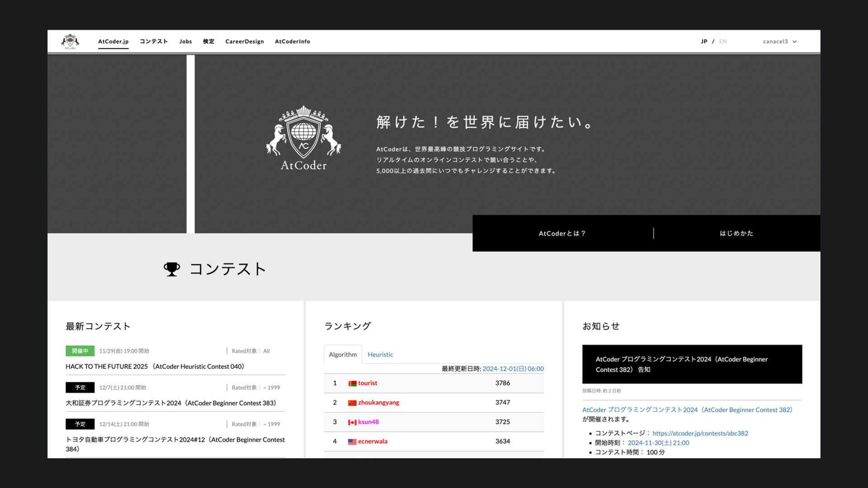Screen dimensions: 868x488
Task: Click the large AtCoder crest emblem
Action: (303, 138)
